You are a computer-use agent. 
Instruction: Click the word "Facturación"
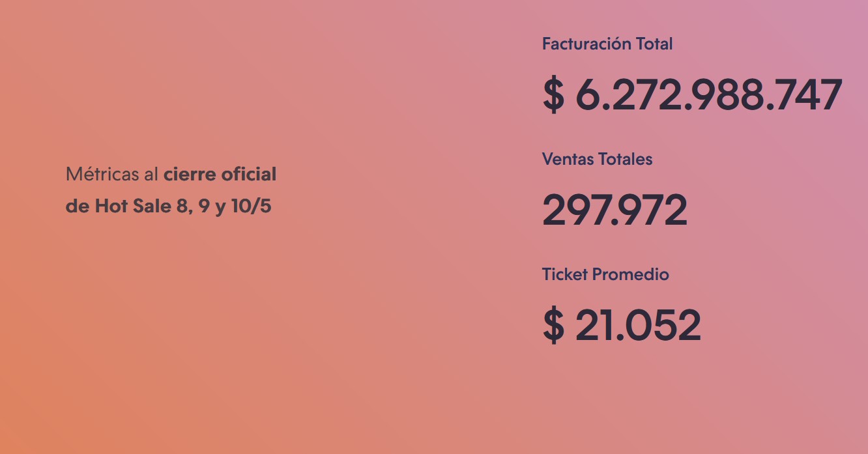point(587,44)
